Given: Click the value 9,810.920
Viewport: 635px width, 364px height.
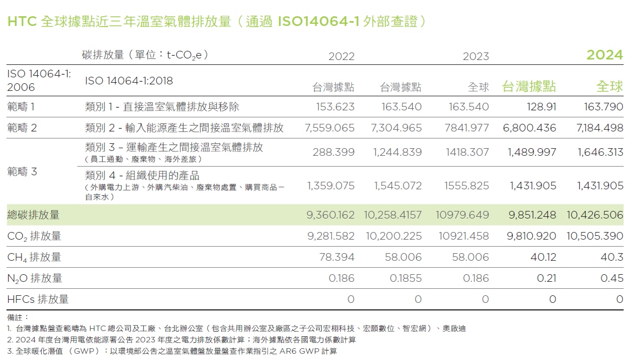Looking at the screenshot, I should (x=531, y=236).
